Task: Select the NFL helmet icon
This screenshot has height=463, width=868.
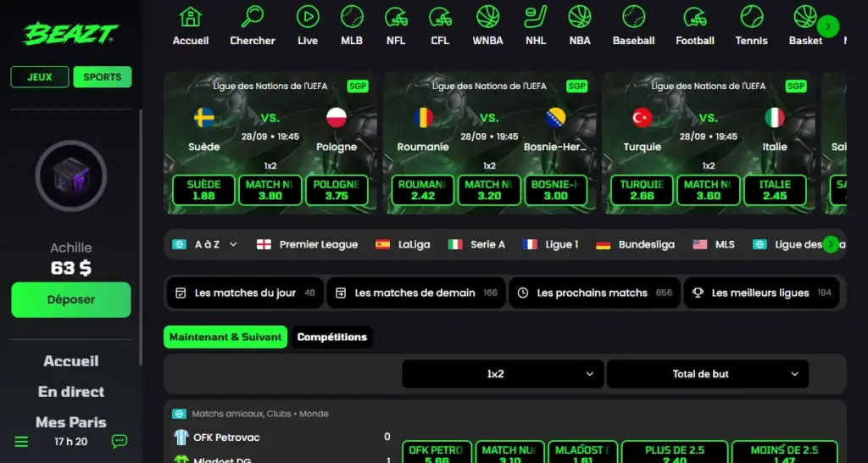Action: [396, 17]
